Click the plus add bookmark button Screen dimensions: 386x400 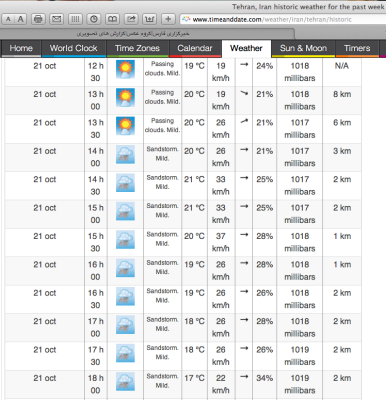[168, 19]
